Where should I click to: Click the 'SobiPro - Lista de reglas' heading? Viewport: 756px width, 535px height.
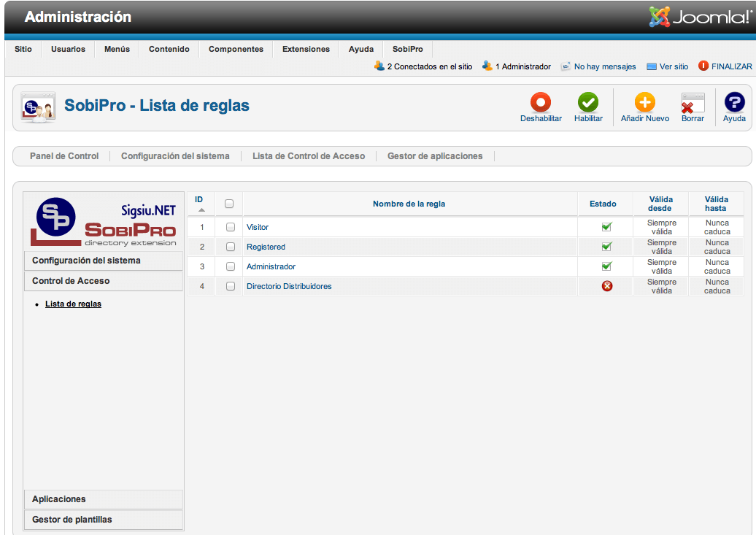click(157, 105)
